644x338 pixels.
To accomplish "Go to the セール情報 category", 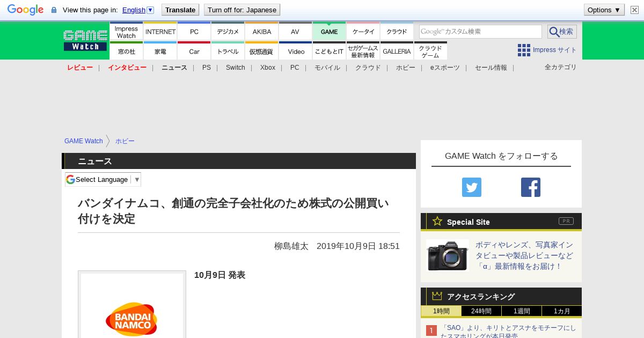I will [x=491, y=68].
